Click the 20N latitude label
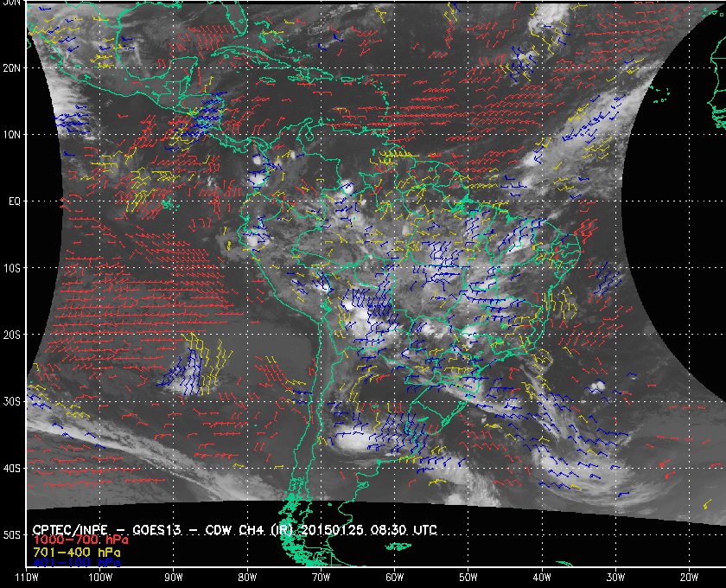Viewport: 726px width, 588px height. [12, 68]
